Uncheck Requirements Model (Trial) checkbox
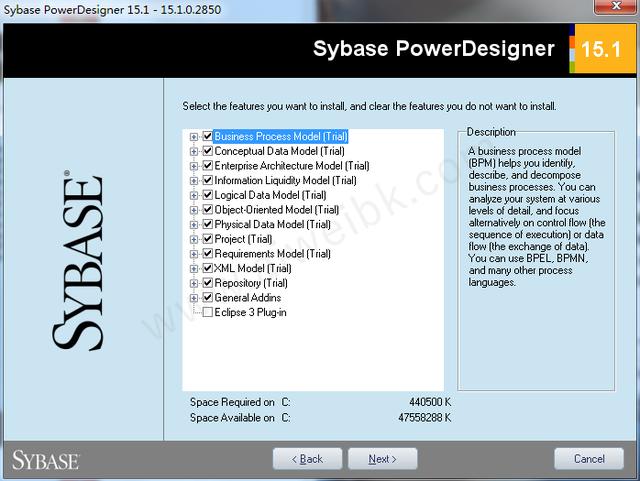 208,254
